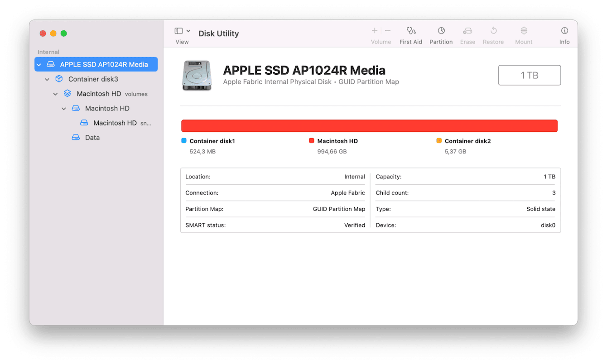Select Macintosh HD in the sidebar

tap(107, 108)
